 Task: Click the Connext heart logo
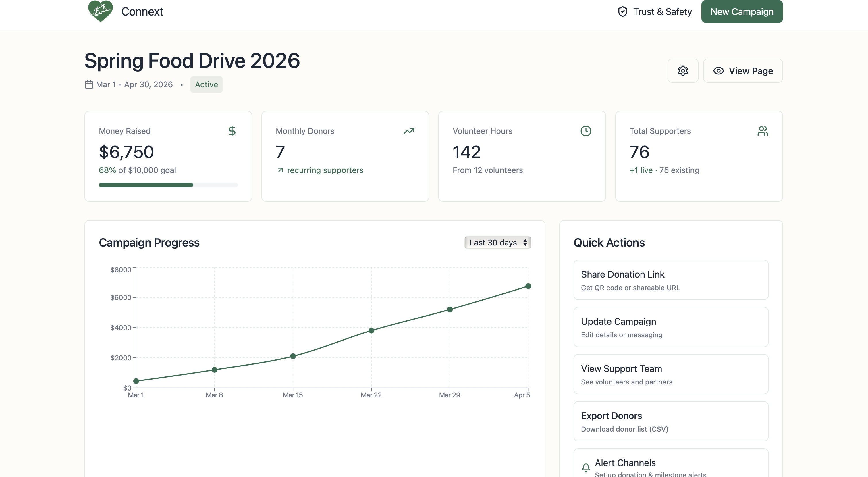coord(100,11)
